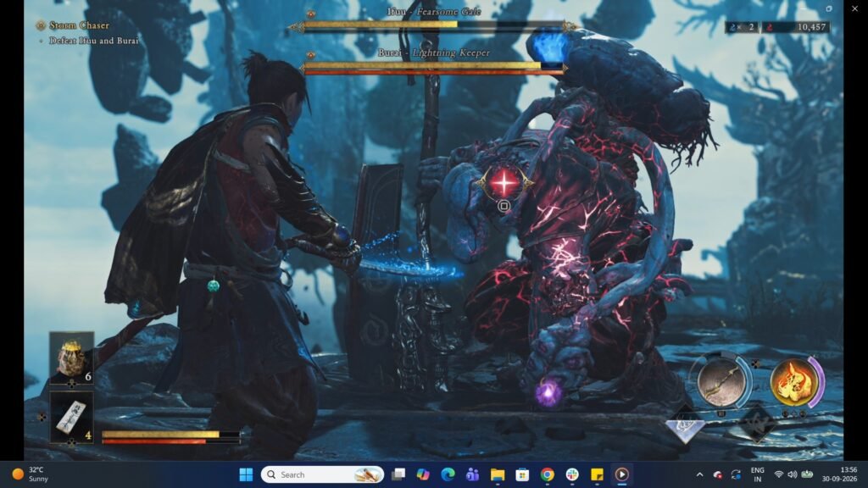
Task: Open Google Chrome from the taskbar
Action: (x=547, y=474)
